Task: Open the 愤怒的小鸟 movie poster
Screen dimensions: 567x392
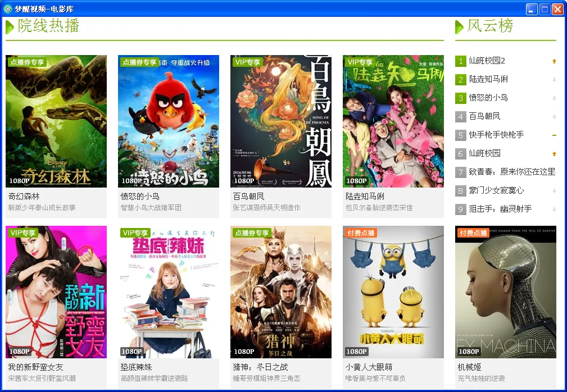Action: click(169, 121)
